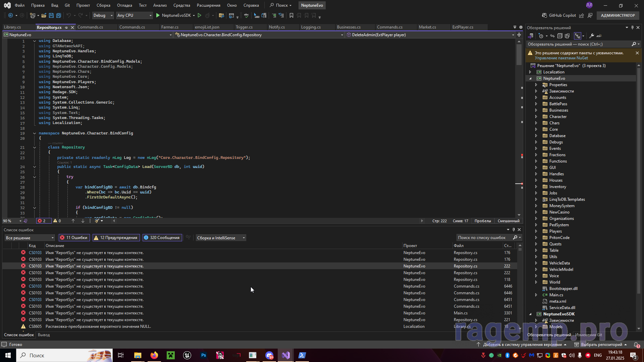Screen dimensions: 644x362
Task: Open the Debug configuration dropdown
Action: (103, 15)
